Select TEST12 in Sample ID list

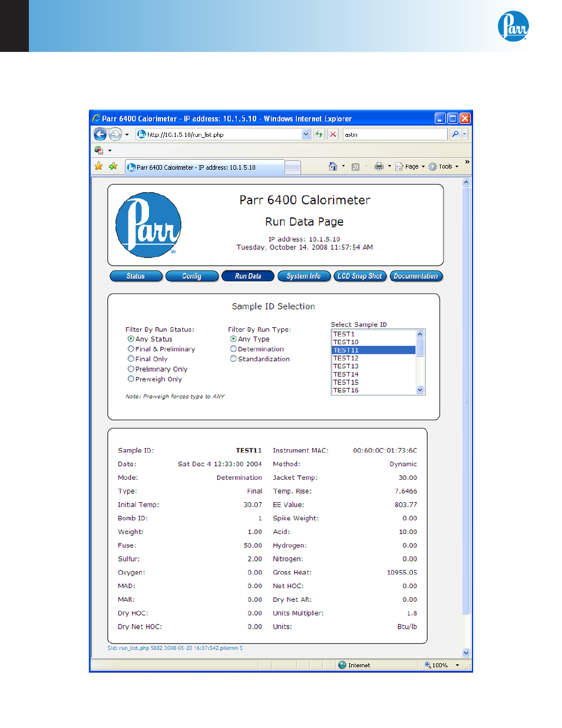pyautogui.click(x=373, y=358)
